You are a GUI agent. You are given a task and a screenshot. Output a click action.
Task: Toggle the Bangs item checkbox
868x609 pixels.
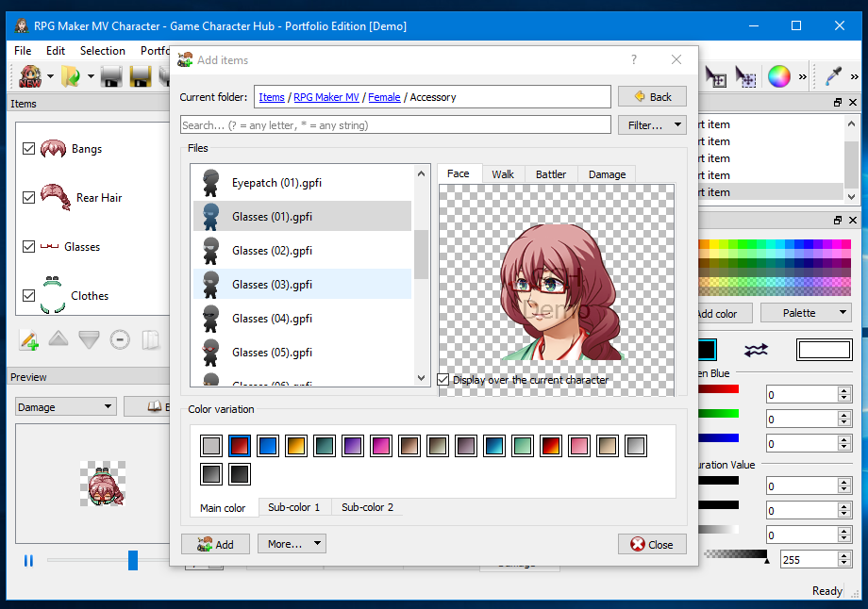pyautogui.click(x=29, y=148)
